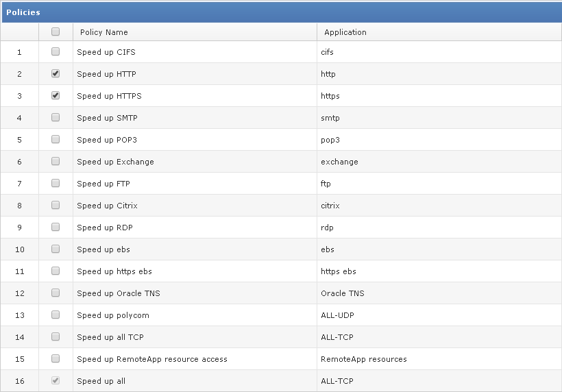Click the Speed up RemoteApp resource access name
The width and height of the screenshot is (562, 392).
point(152,359)
